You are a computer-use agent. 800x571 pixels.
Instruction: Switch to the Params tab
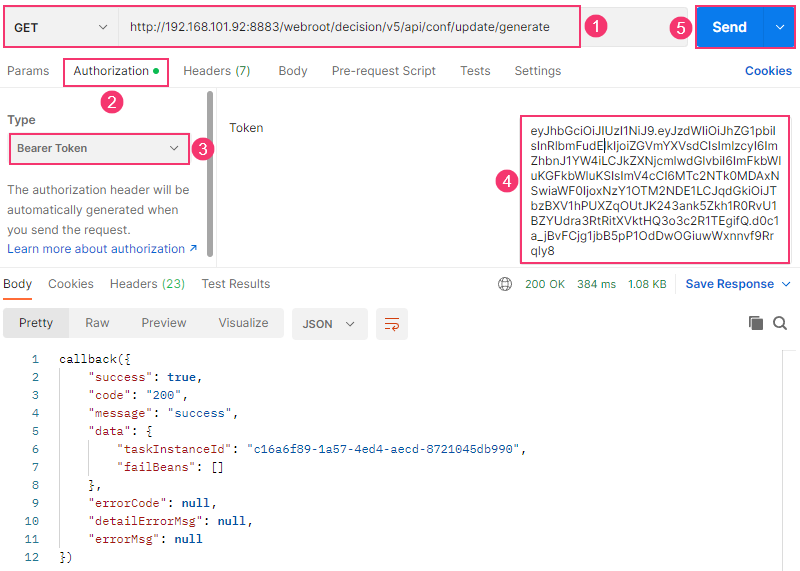click(28, 71)
